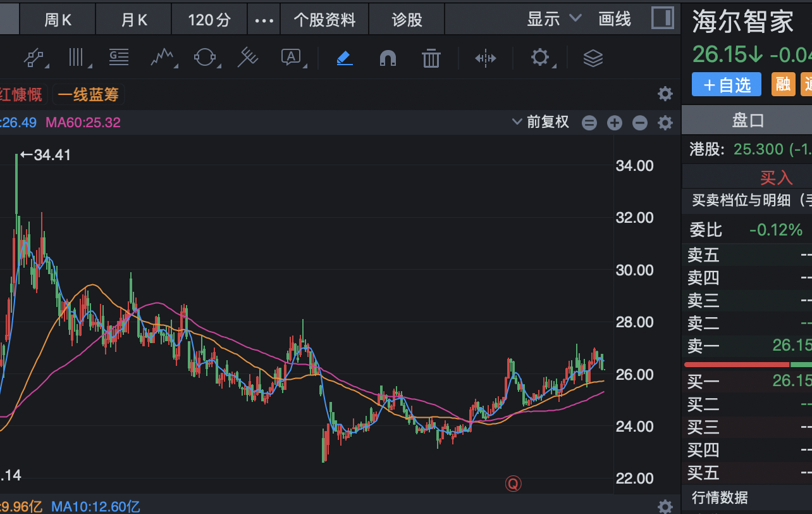Select the 买五 order row
Image resolution: width=812 pixels, height=514 pixels.
coord(747,473)
